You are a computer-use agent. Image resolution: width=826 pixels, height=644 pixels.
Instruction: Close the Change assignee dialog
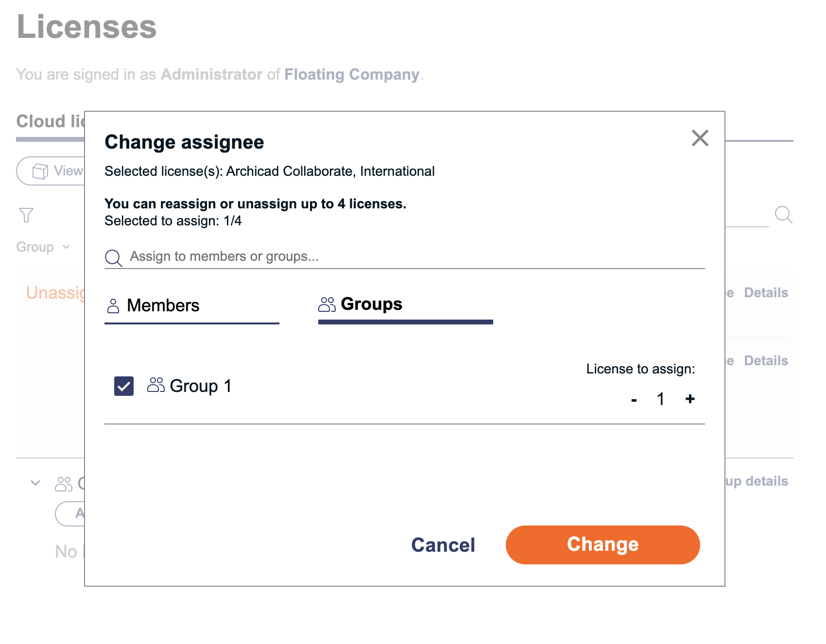pos(700,138)
